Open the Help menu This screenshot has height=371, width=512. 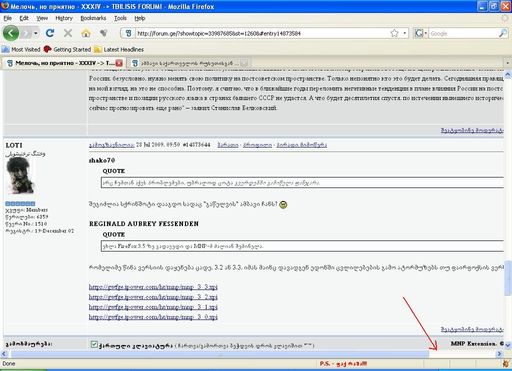coord(140,18)
